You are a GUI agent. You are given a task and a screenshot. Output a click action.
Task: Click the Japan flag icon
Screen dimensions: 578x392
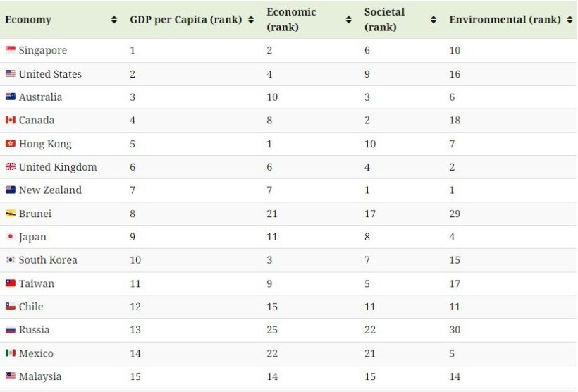[11, 236]
